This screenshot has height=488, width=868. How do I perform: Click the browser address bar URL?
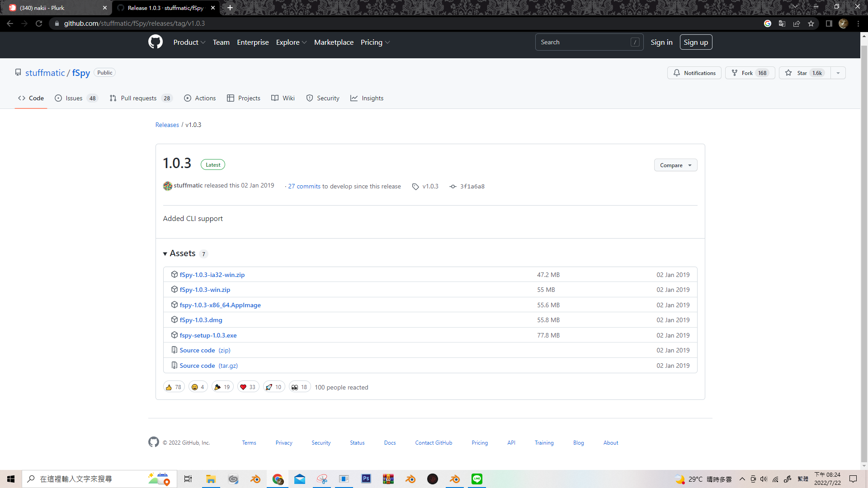coord(134,23)
